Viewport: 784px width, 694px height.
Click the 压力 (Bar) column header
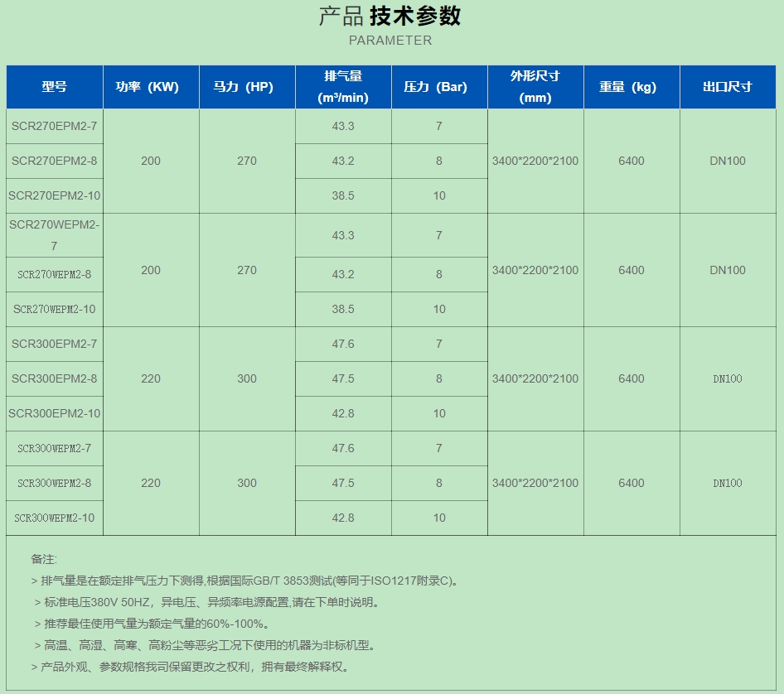pos(438,86)
